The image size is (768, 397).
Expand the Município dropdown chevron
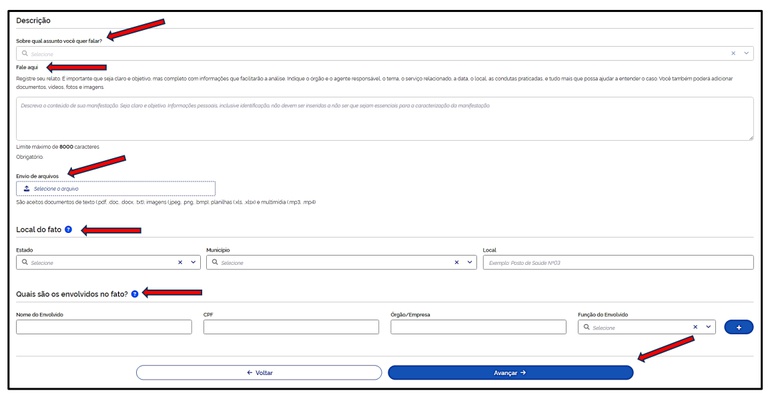click(470, 262)
